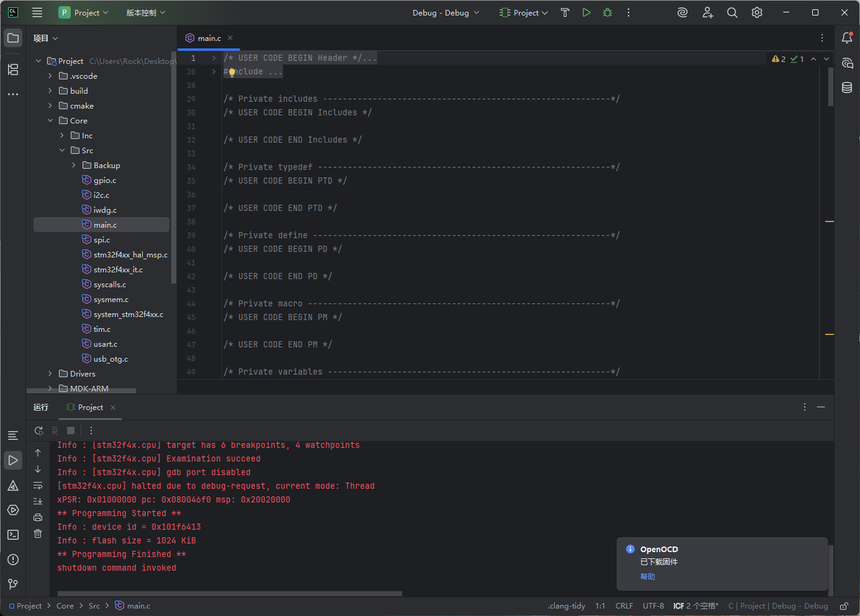Unfold the collapsed #include block
860x616 pixels.
[x=214, y=72]
